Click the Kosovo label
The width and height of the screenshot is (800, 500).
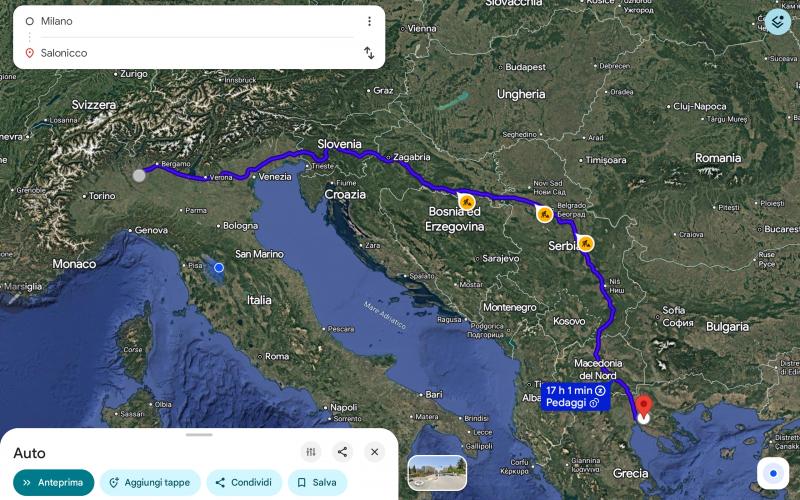pyautogui.click(x=569, y=321)
